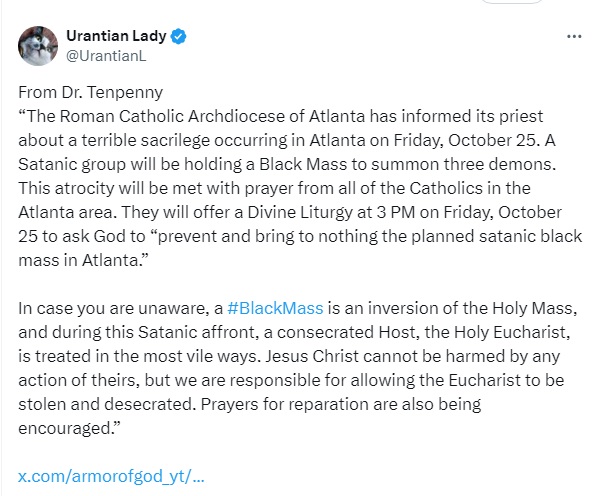Open Urantian Lady's profile avatar
This screenshot has height=496, width=593.
[x=38, y=46]
